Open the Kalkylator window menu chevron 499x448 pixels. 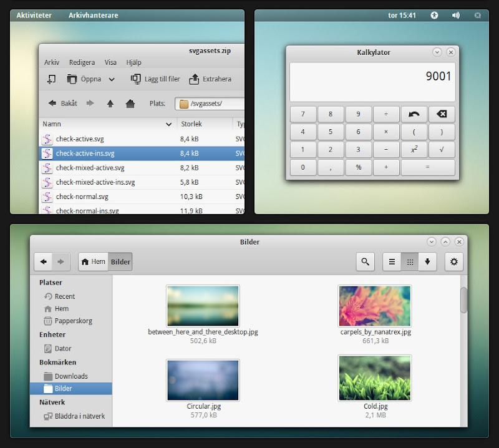[437, 52]
